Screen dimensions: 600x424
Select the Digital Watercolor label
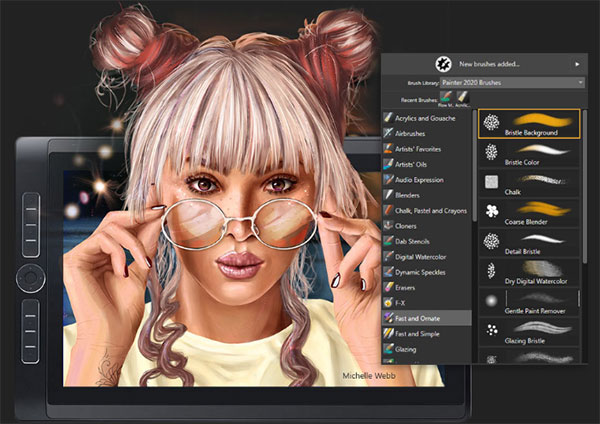pyautogui.click(x=421, y=257)
